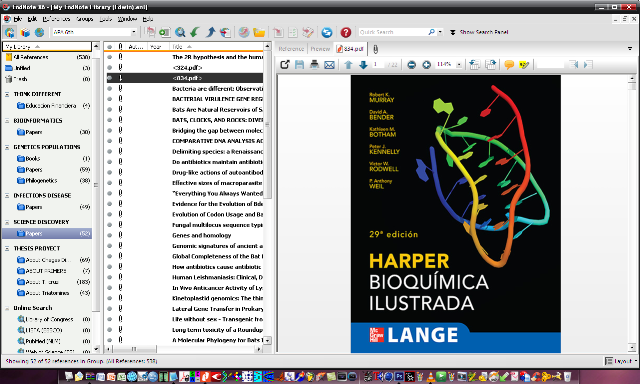Switch to the Reference tab
Screen dimensions: 640x384
pos(291,49)
